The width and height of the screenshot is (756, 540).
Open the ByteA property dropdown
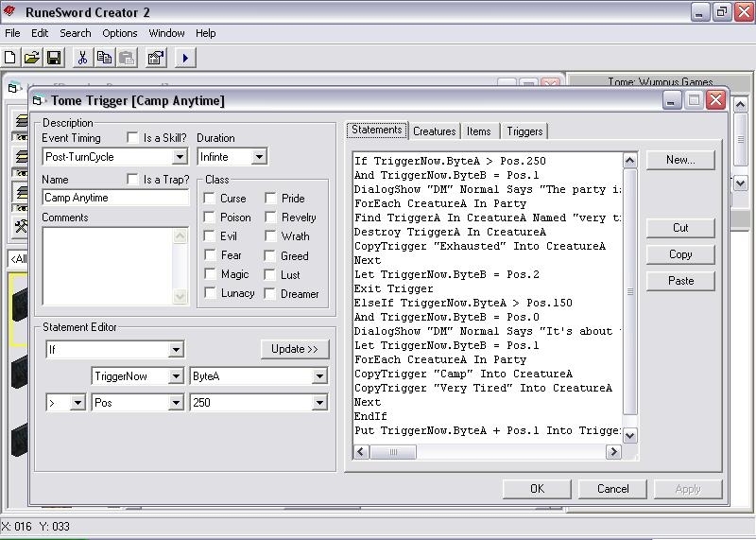coord(319,376)
